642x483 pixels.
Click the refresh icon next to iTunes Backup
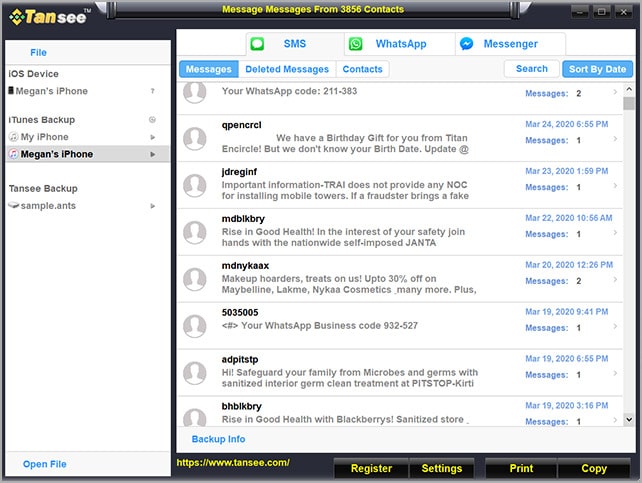coord(152,120)
